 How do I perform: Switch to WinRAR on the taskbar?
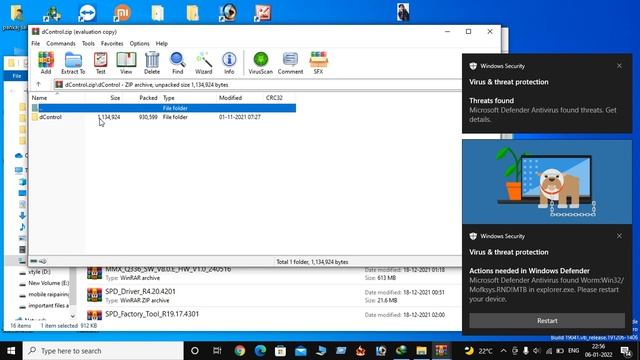coord(441,351)
